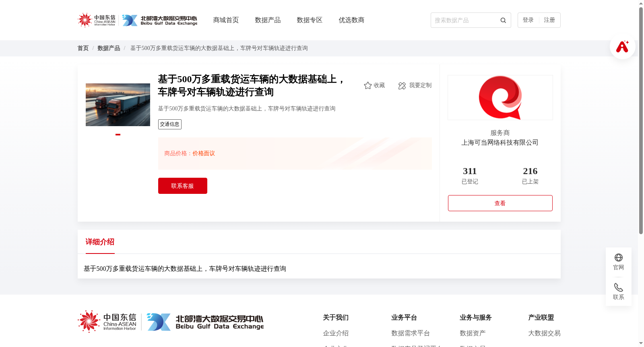Click footer link 数据需求平台

[411, 333]
